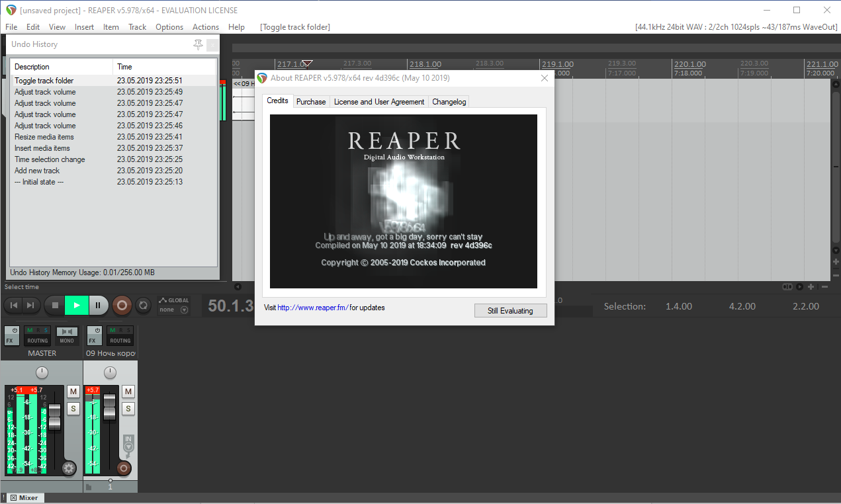
Task: Open License and User Agreement tab
Action: pos(379,101)
